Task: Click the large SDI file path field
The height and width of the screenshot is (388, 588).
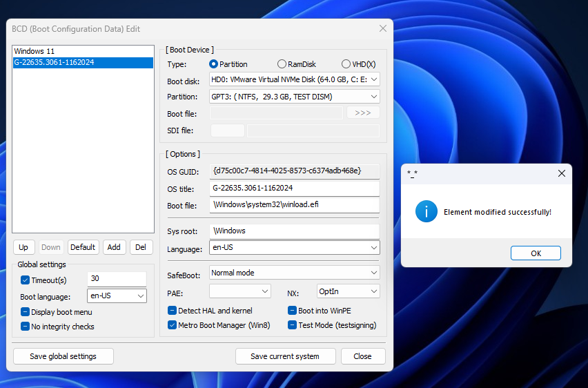Action: (313, 130)
